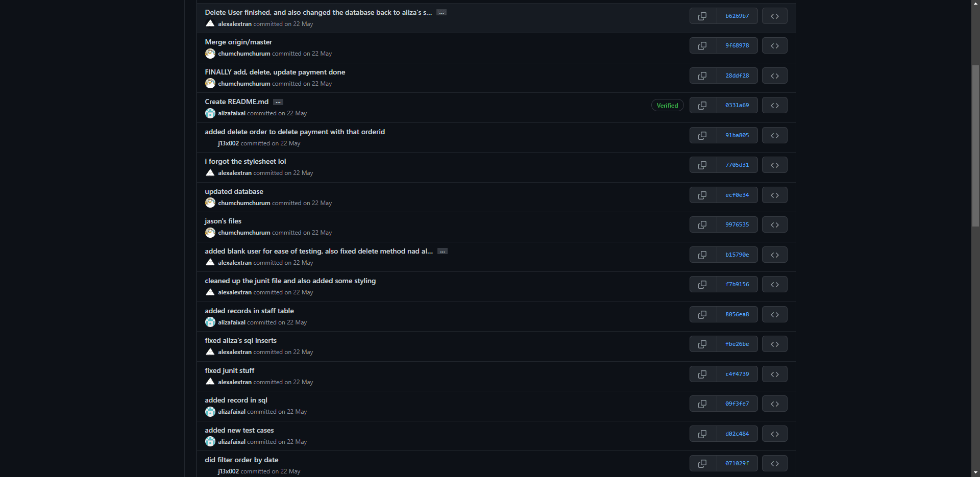This screenshot has width=980, height=477.
Task: Browse repository at commit 28ddf28
Action: 774,76
